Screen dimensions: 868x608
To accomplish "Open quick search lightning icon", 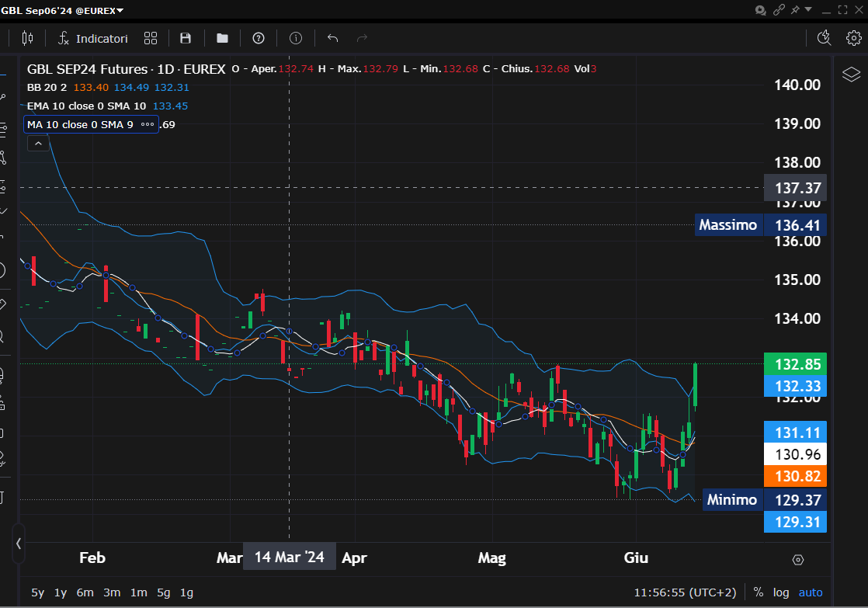I will (825, 38).
